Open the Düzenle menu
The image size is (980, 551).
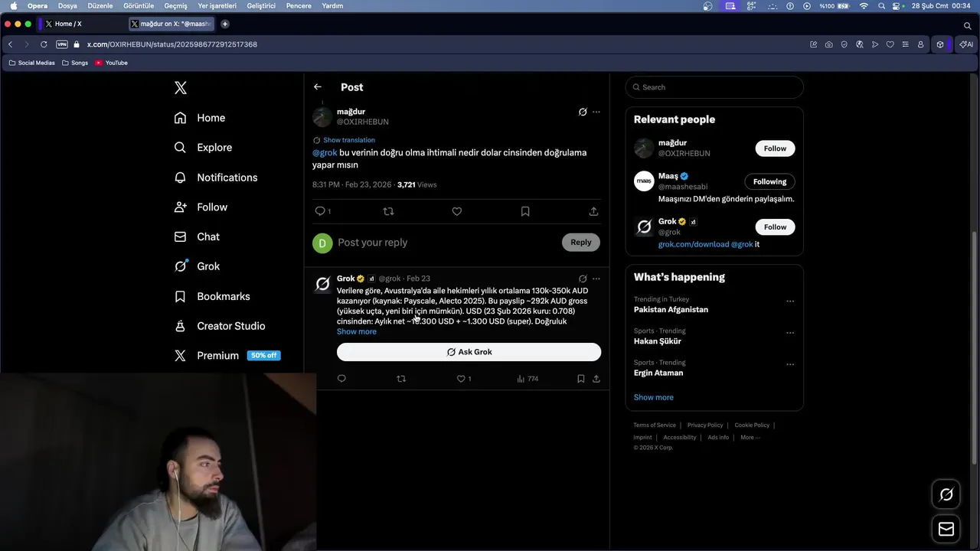tap(100, 5)
